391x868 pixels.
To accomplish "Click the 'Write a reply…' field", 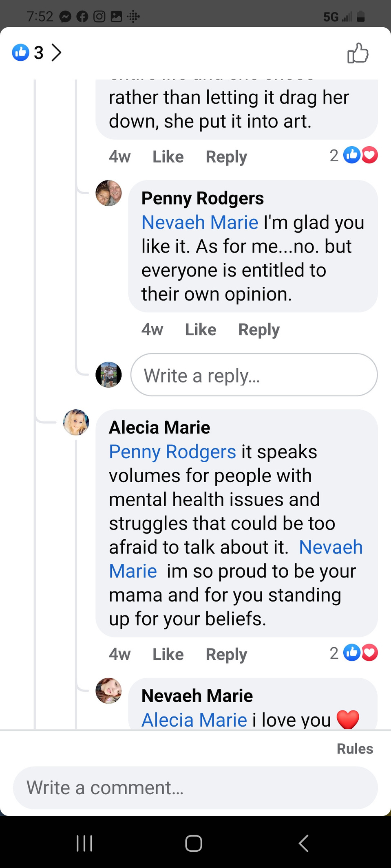I will coord(254,375).
